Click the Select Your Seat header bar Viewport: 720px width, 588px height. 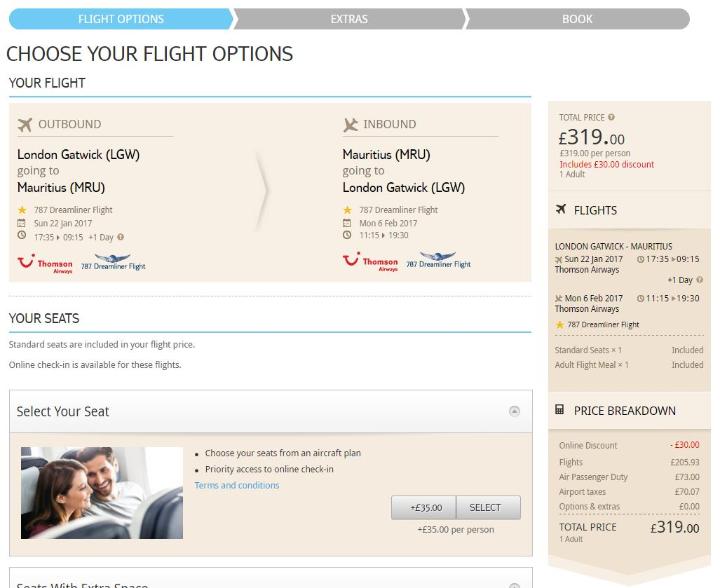click(x=271, y=411)
